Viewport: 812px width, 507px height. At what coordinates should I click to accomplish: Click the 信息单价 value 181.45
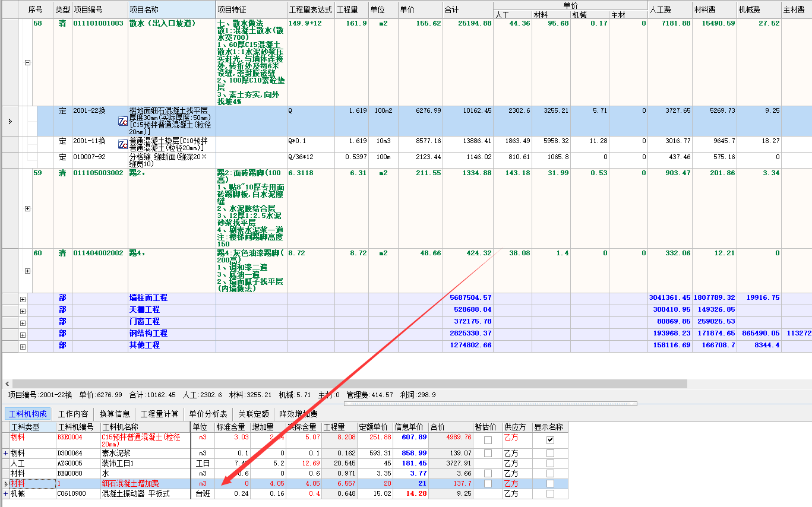[x=414, y=463]
